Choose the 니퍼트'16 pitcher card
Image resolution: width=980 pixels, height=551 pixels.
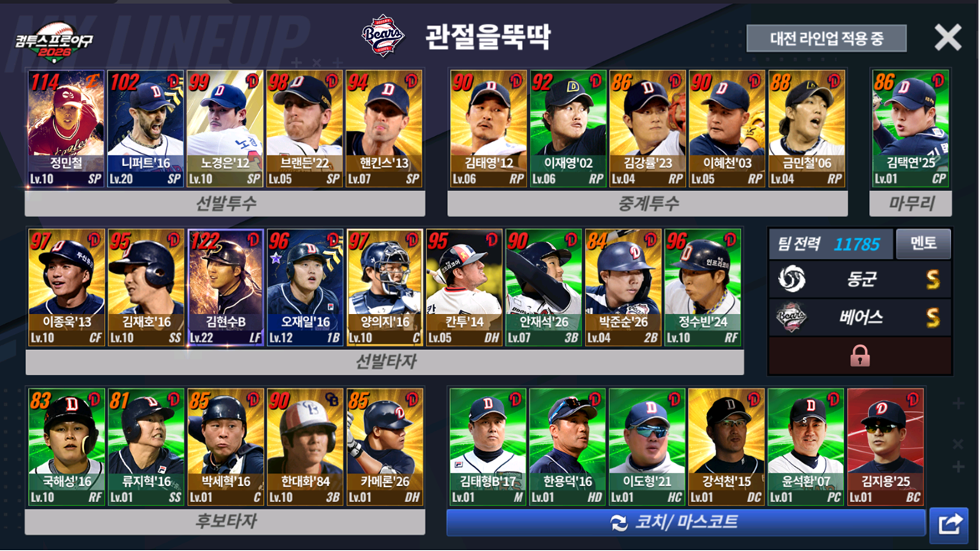(145, 129)
